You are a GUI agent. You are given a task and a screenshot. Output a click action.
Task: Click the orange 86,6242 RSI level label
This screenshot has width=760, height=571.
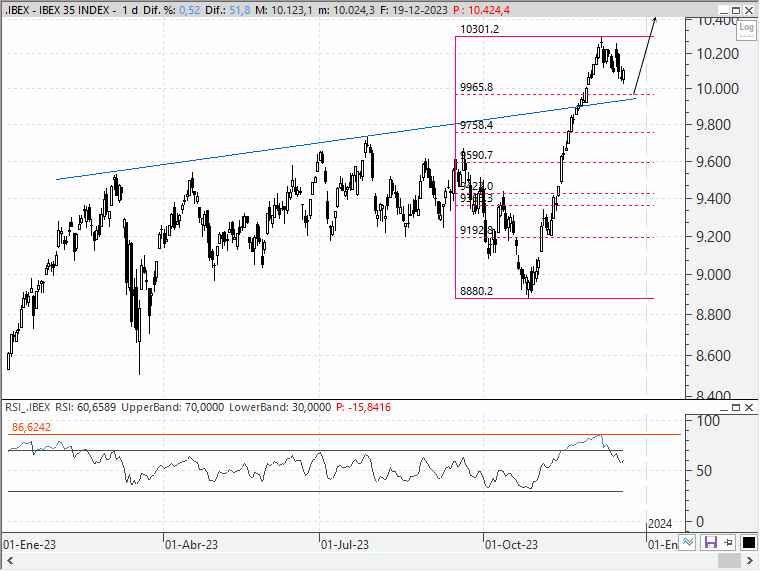pos(31,427)
